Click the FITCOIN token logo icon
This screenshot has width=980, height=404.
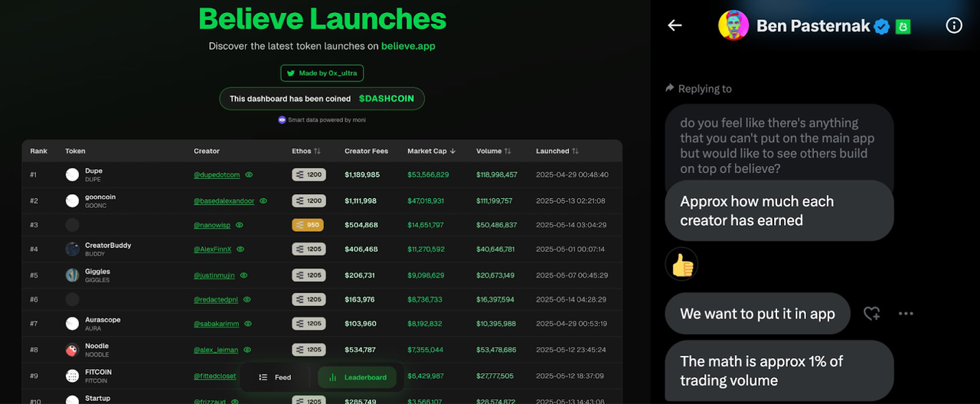click(72, 376)
